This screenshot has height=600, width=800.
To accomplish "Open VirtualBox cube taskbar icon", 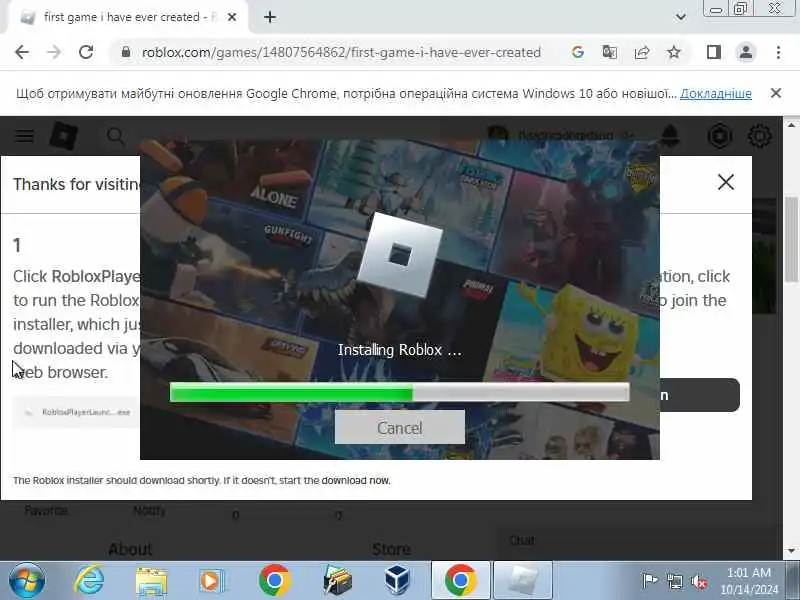I will (x=397, y=581).
